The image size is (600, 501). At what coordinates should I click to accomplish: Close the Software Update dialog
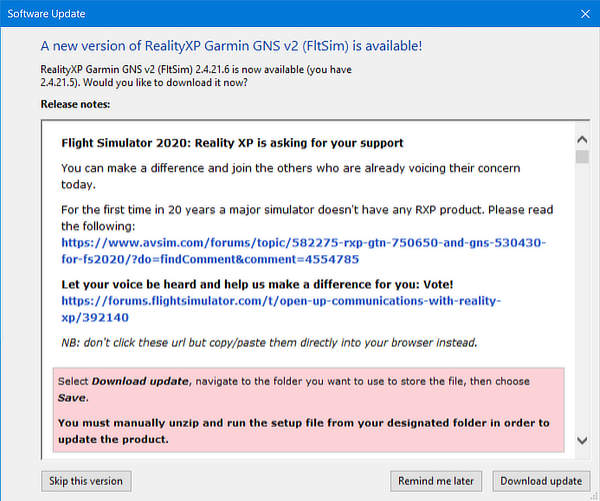(585, 14)
